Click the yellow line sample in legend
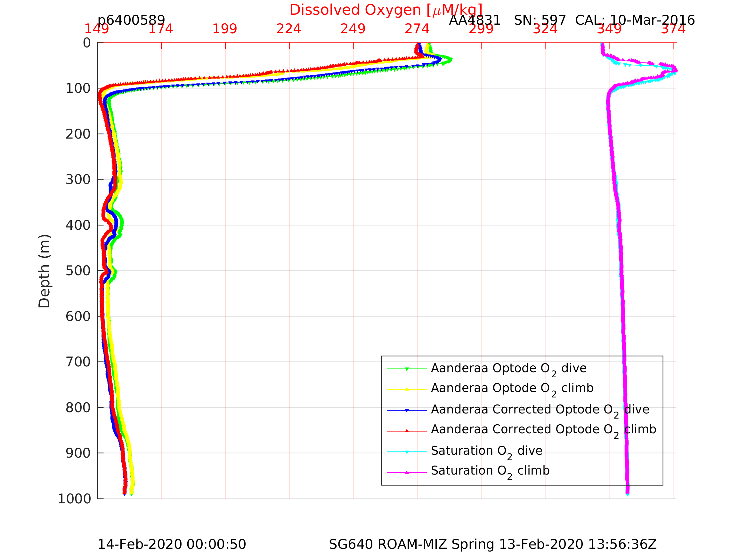747x560 pixels. tap(407, 389)
